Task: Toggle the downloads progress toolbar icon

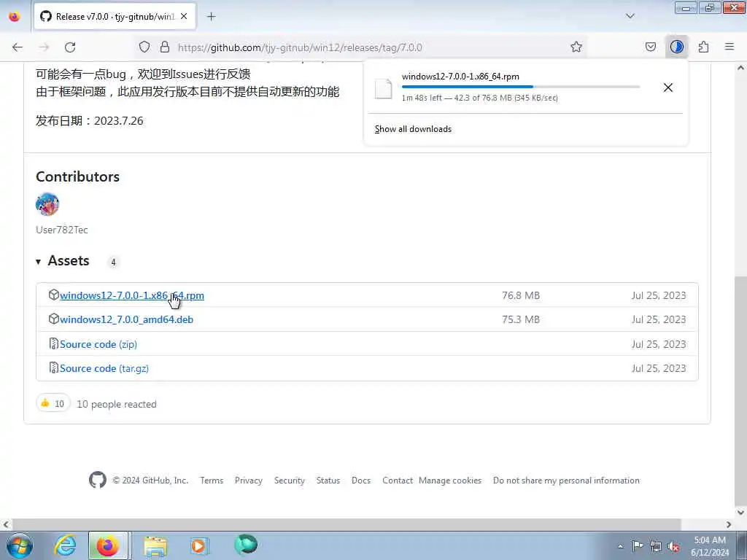Action: [676, 47]
